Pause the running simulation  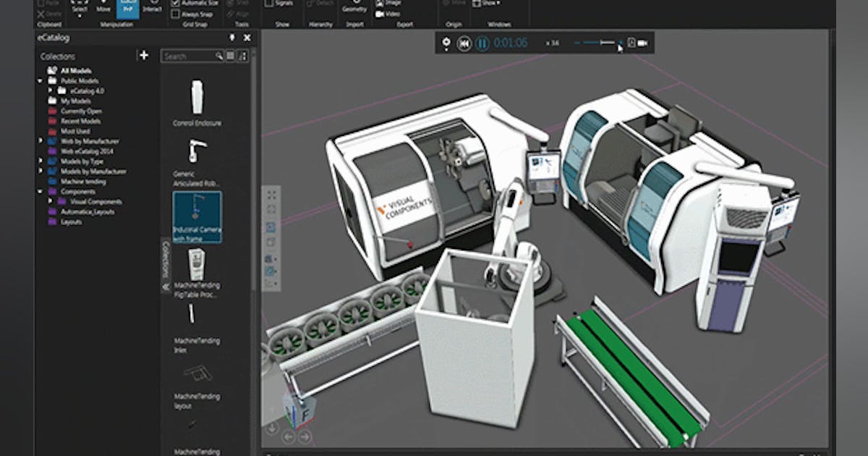482,43
